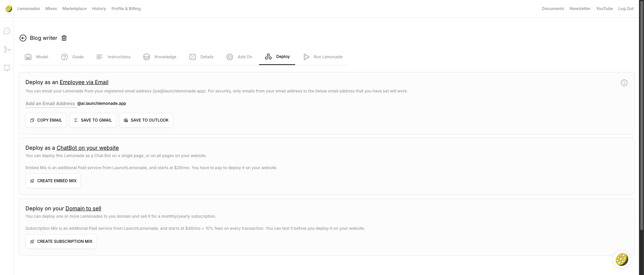Focus the Add an Email Address field
Viewport: 644px width, 275px height.
[x=51, y=104]
